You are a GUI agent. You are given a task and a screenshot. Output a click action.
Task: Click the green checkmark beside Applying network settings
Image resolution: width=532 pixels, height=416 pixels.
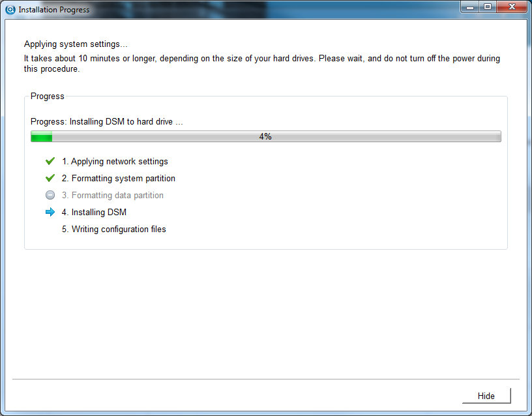[50, 161]
